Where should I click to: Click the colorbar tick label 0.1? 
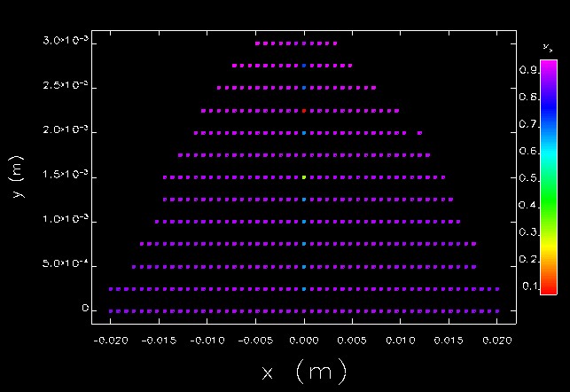pos(528,286)
